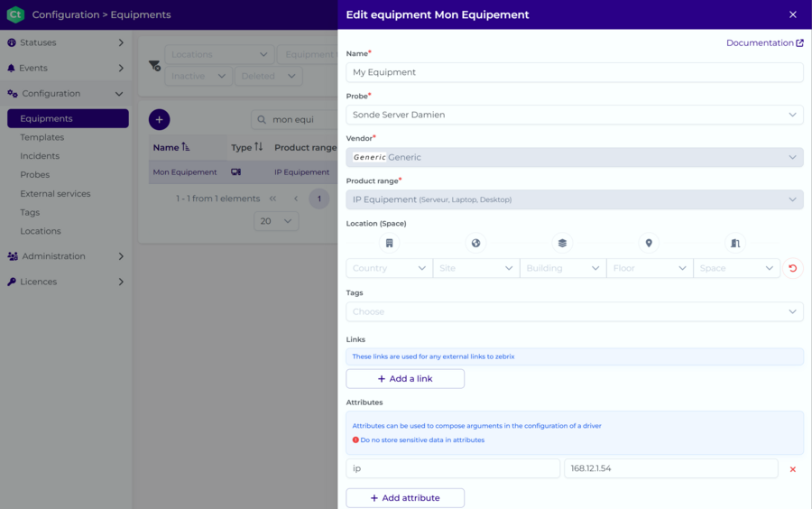Click the attribute name field ip

click(x=453, y=468)
